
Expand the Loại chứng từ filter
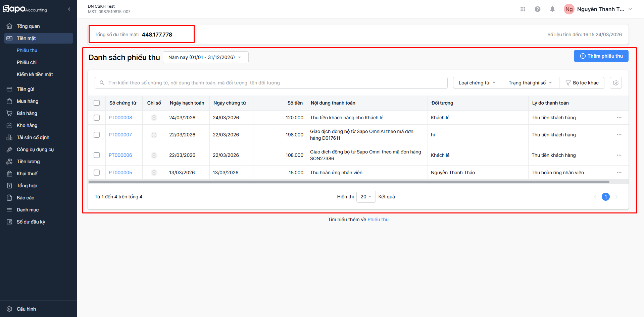tap(478, 83)
